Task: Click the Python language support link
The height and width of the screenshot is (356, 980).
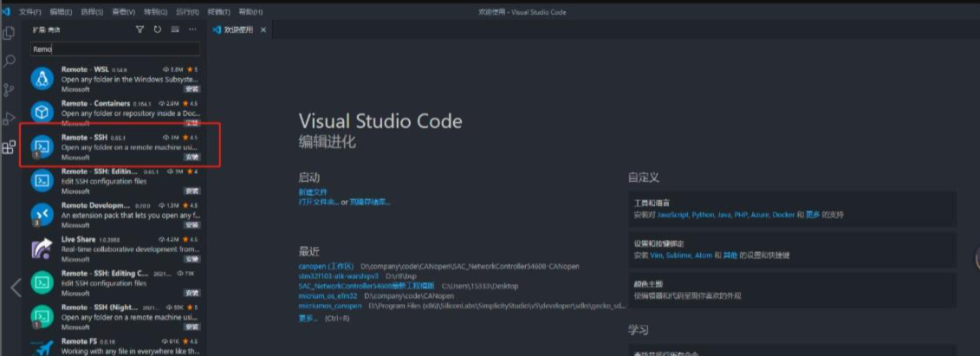Action: (x=703, y=215)
